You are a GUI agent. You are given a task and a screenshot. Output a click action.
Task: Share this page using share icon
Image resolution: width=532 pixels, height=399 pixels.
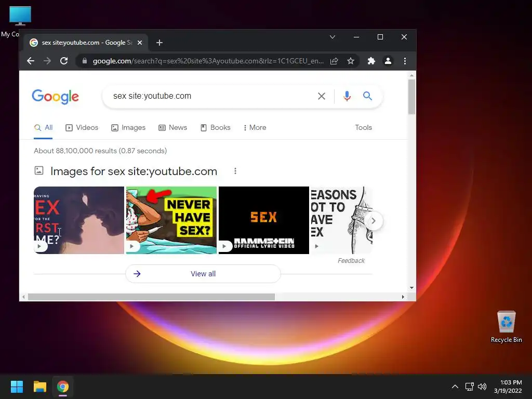[x=334, y=61]
